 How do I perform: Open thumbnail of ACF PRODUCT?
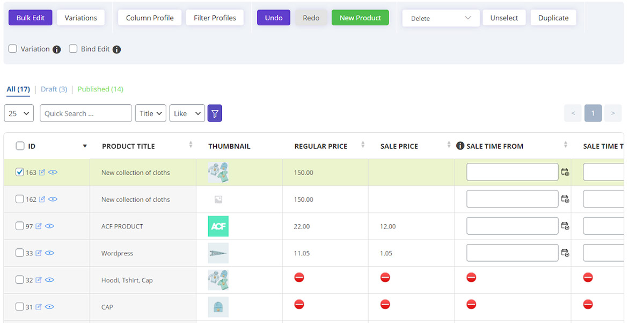(x=218, y=226)
